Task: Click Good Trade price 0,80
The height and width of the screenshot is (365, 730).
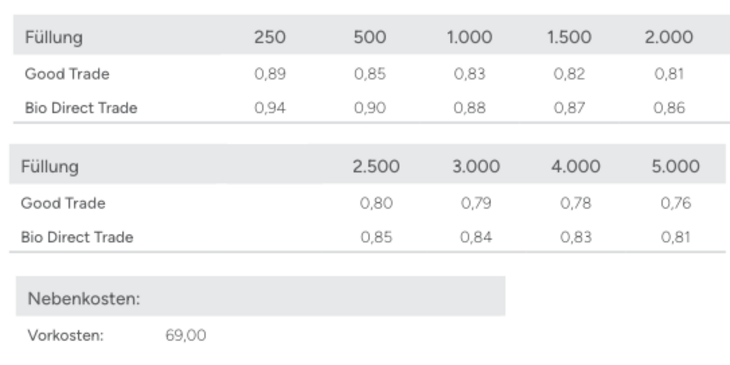Action: click(x=376, y=203)
